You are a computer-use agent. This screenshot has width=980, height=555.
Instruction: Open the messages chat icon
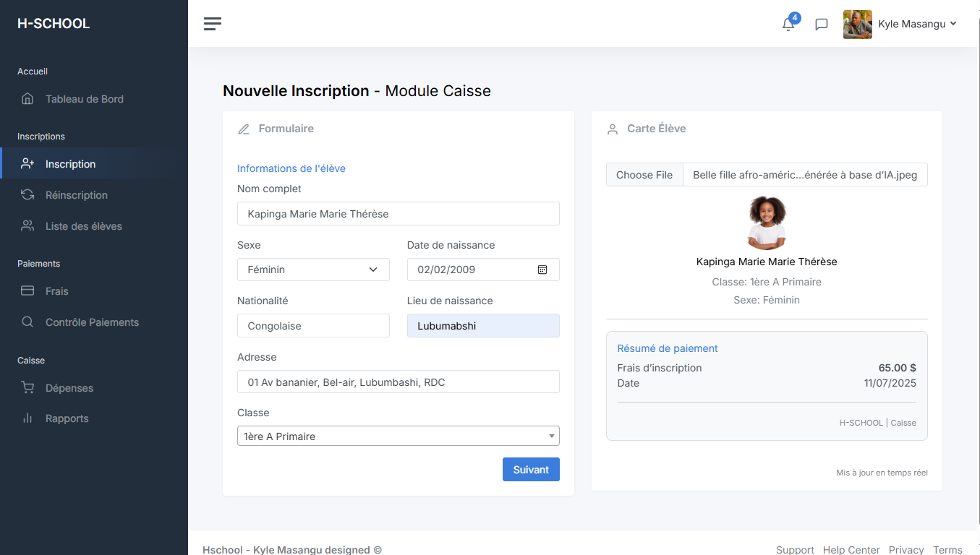(822, 25)
